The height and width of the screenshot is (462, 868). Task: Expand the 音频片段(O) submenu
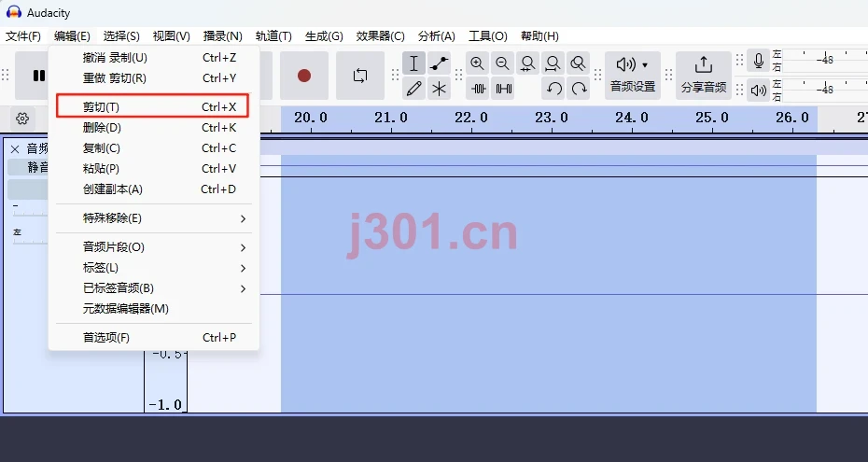154,246
